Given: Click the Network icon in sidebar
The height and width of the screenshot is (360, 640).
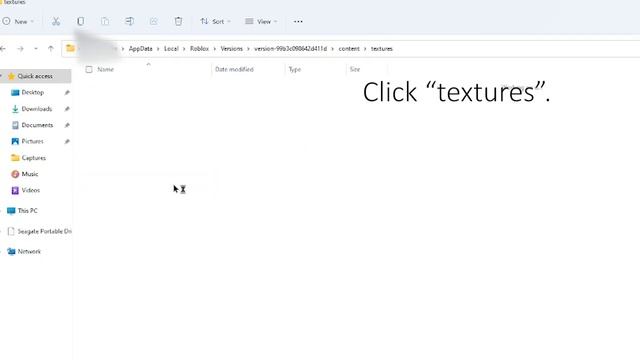Looking at the screenshot, I should 11,251.
